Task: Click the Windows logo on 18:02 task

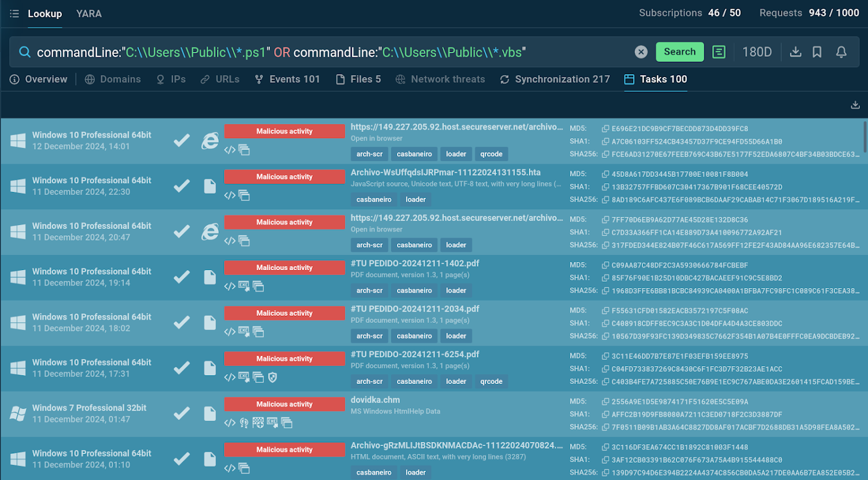Action: [x=18, y=322]
